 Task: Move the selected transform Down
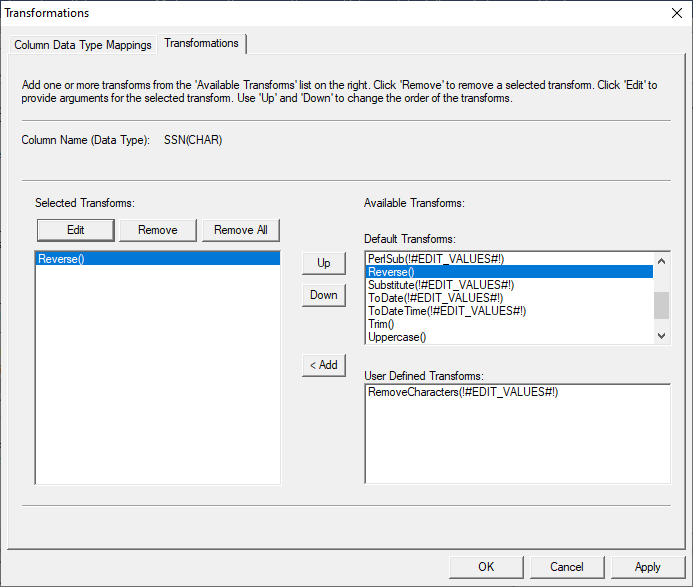pyautogui.click(x=324, y=295)
